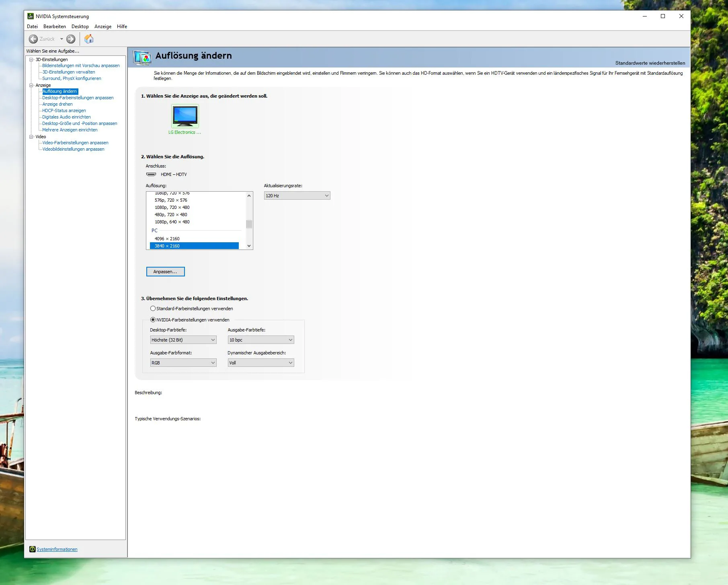Click the resolution list scrollbar thumb
Viewport: 728px width, 585px height.
[249, 224]
